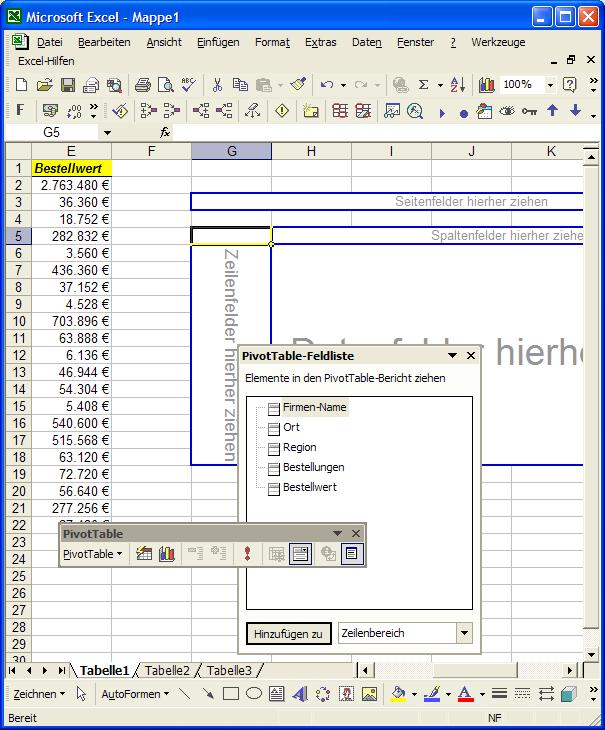Image resolution: width=605 pixels, height=730 pixels.
Task: Click the AutoSum sigma icon
Action: click(x=424, y=85)
